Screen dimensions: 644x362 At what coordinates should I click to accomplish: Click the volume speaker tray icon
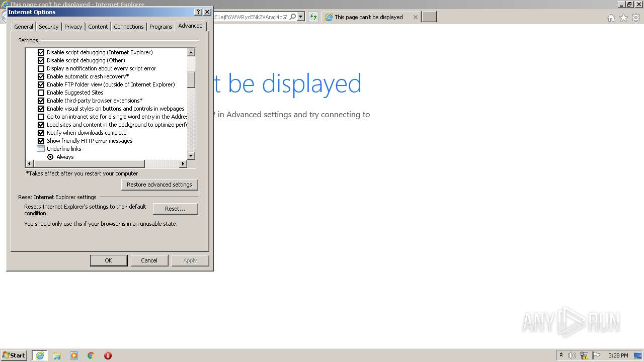click(x=572, y=355)
